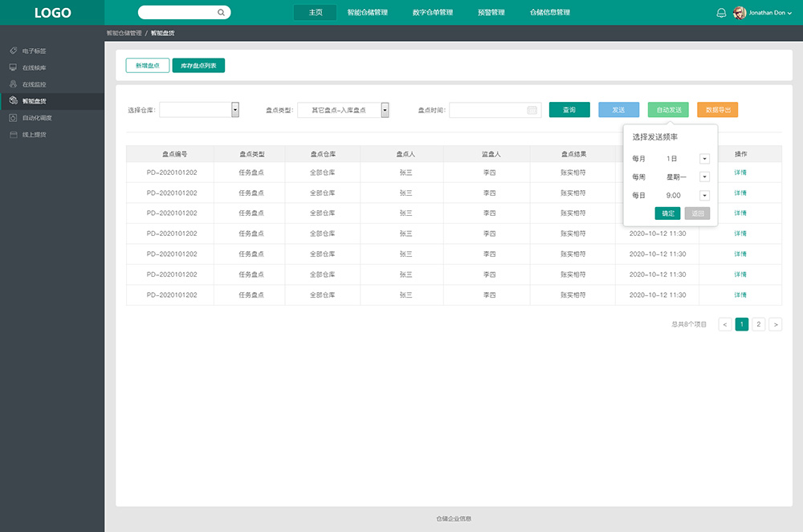Click the 盘点仓库 column header
The height and width of the screenshot is (532, 803).
323,154
